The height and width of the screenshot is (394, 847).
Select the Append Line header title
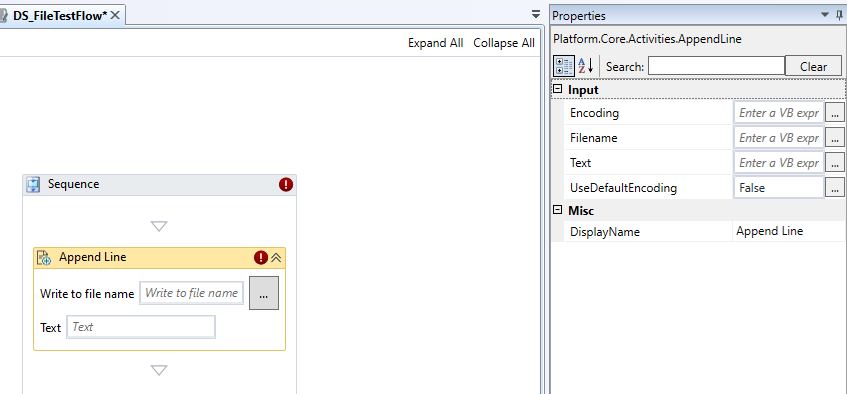coord(92,257)
